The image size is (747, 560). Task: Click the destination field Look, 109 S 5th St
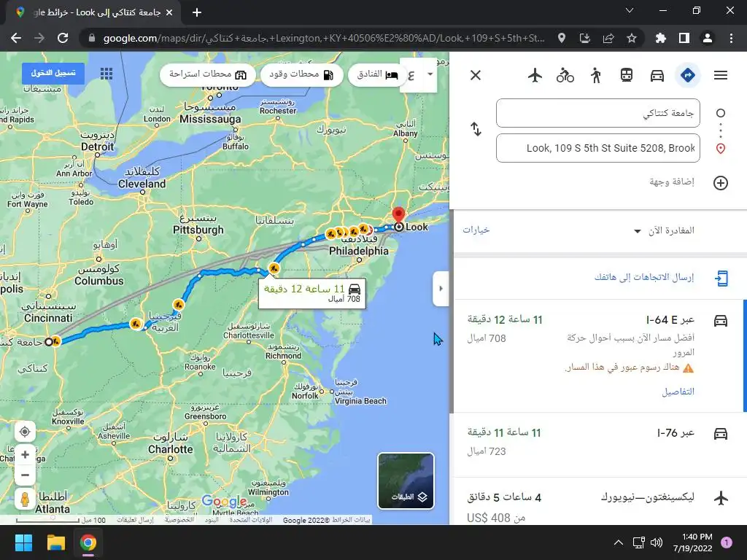[x=598, y=148]
